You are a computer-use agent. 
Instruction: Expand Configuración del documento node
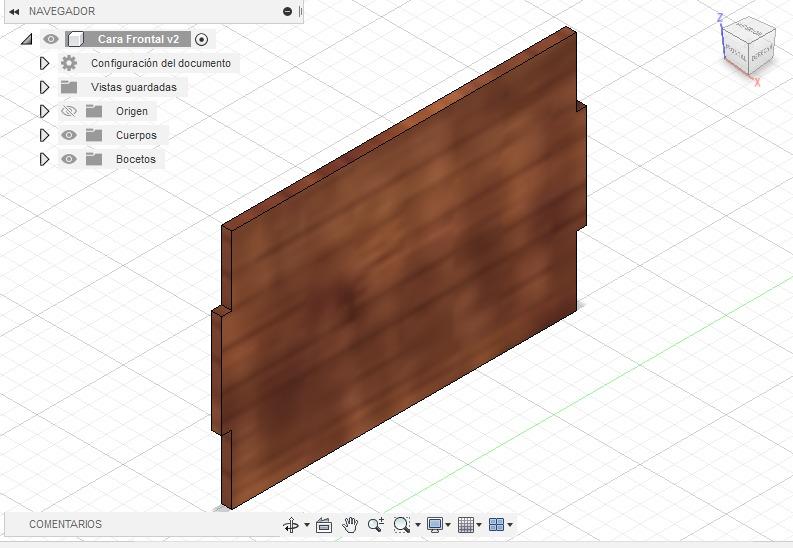tap(45, 63)
